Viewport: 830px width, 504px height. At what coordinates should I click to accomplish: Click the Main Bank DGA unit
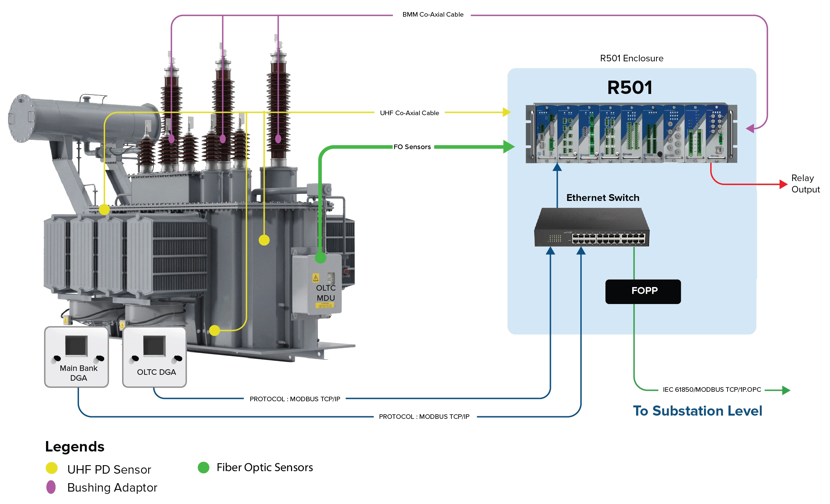click(76, 357)
